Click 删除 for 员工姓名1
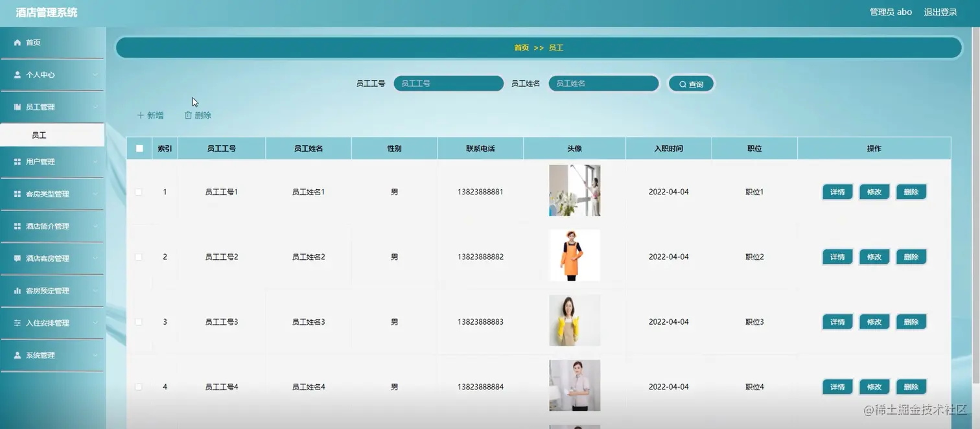Image resolution: width=980 pixels, height=429 pixels. (911, 192)
